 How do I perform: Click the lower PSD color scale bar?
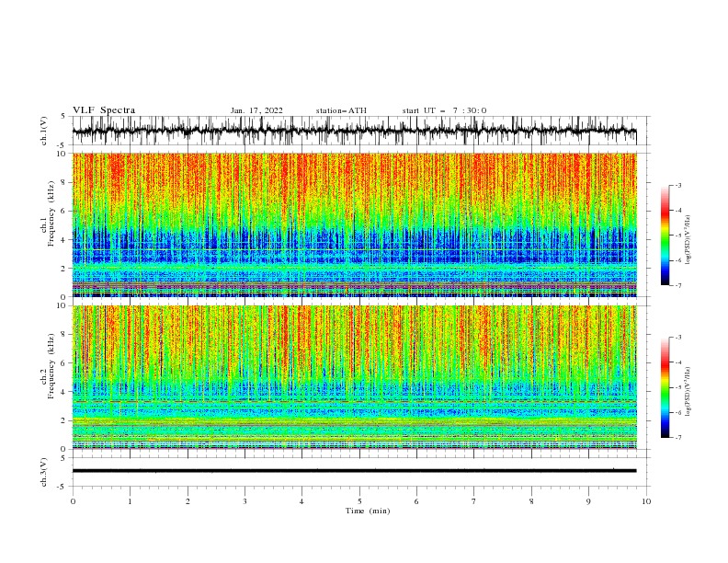665,387
